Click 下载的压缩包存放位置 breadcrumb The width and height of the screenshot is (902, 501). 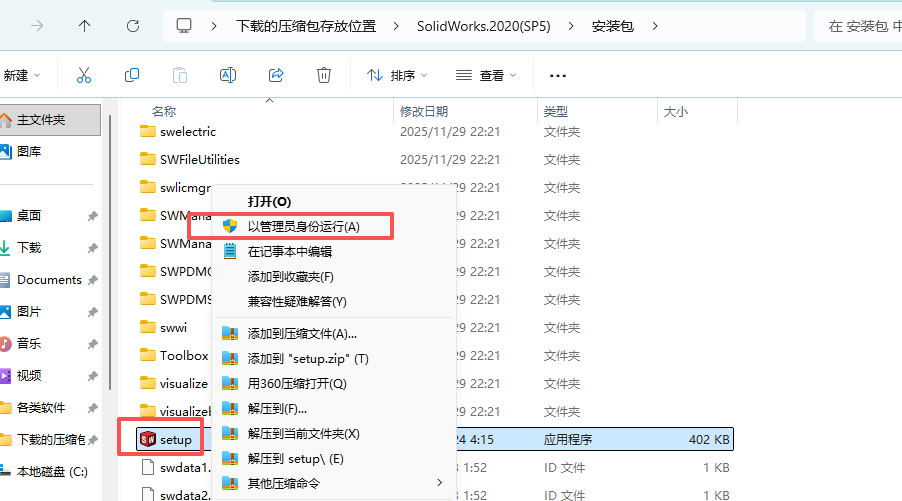click(x=306, y=26)
